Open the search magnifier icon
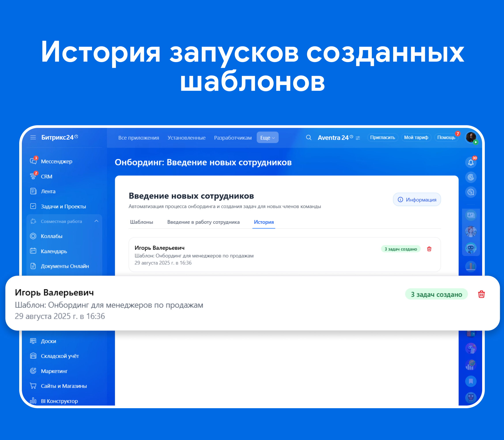The height and width of the screenshot is (440, 504). (x=308, y=137)
